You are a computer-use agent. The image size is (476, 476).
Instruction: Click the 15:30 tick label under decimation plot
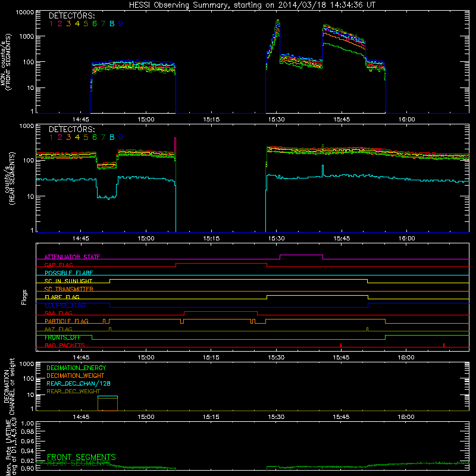tap(276, 417)
